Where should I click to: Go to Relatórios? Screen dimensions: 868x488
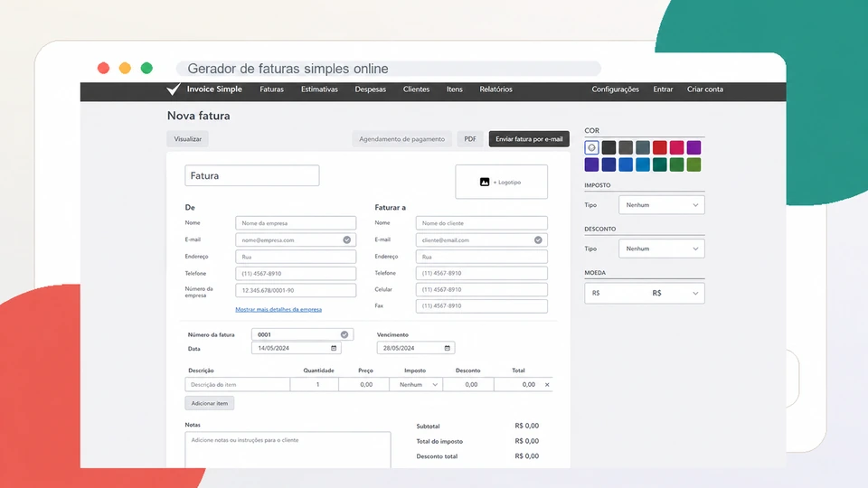[496, 89]
